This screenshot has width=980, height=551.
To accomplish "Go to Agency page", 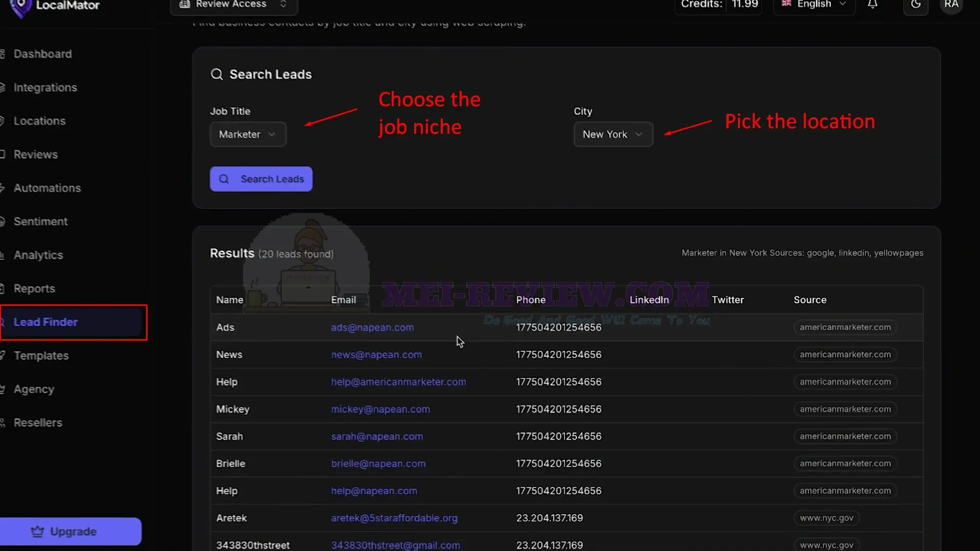I will (34, 389).
